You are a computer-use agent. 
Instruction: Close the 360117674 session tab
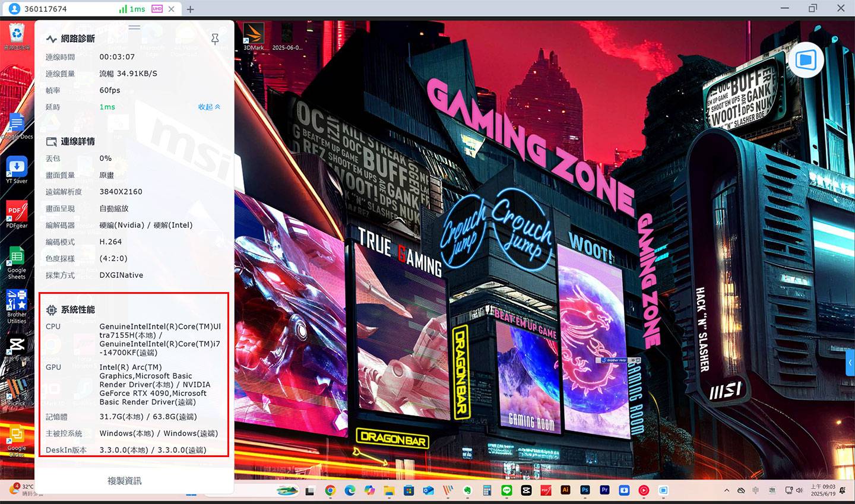tap(172, 9)
